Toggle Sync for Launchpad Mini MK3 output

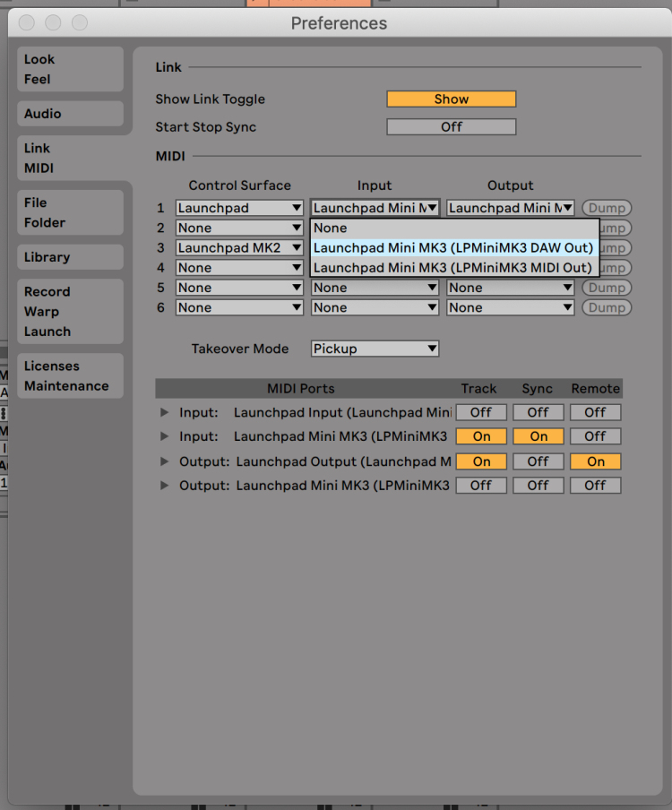pos(538,485)
